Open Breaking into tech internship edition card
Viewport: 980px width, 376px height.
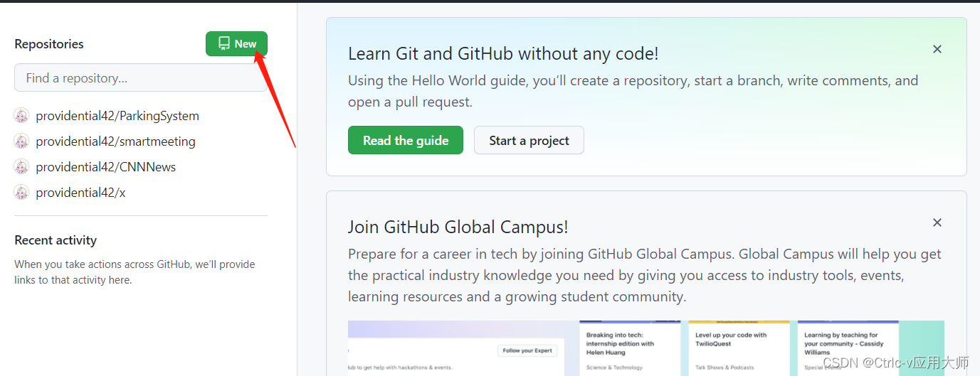pos(630,348)
